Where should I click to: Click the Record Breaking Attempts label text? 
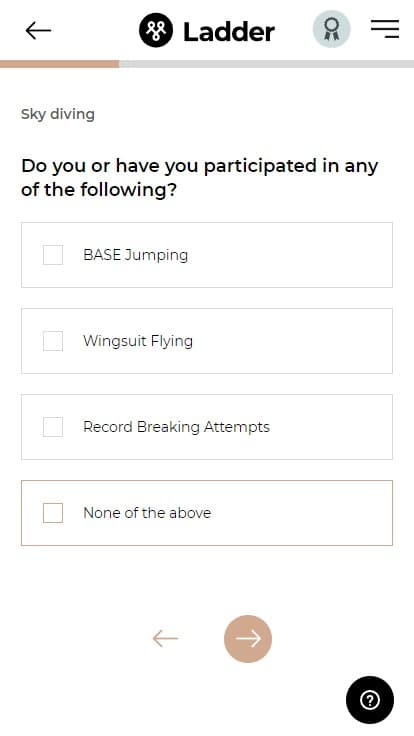pos(176,427)
